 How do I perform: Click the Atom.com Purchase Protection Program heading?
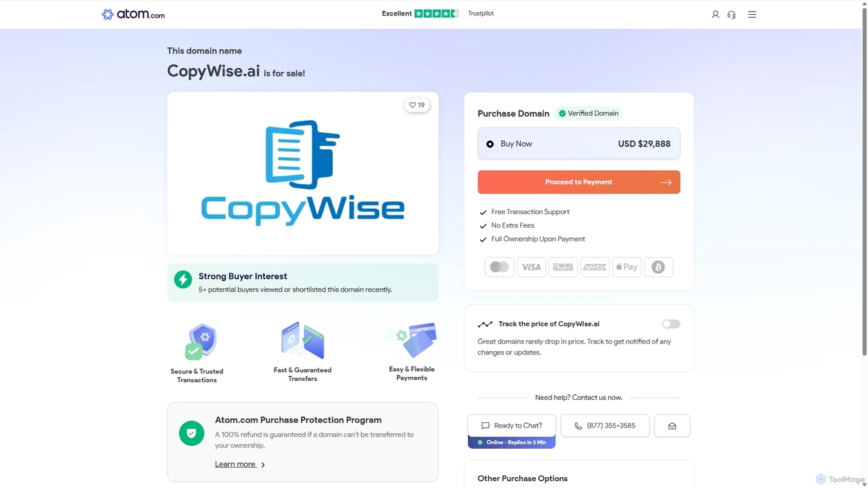point(298,420)
